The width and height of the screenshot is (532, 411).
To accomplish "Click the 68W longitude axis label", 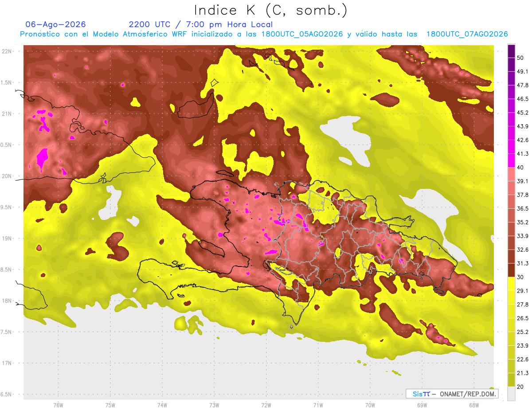I will (x=474, y=405).
